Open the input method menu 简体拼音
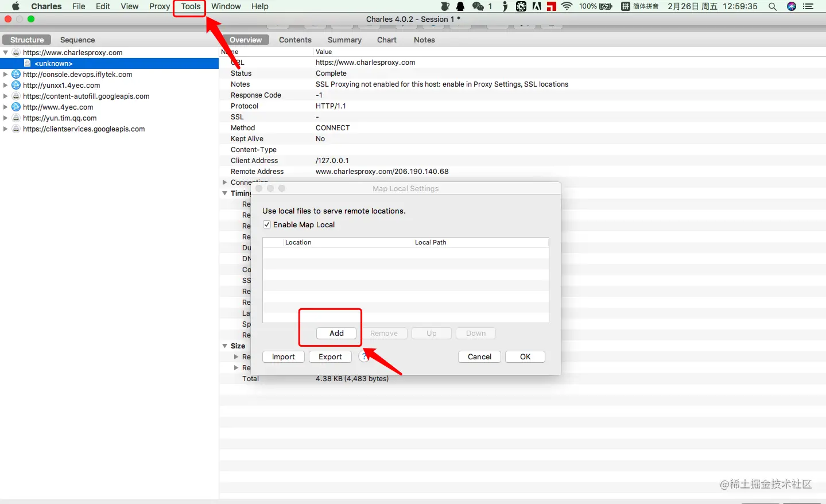This screenshot has height=504, width=826. pyautogui.click(x=639, y=6)
